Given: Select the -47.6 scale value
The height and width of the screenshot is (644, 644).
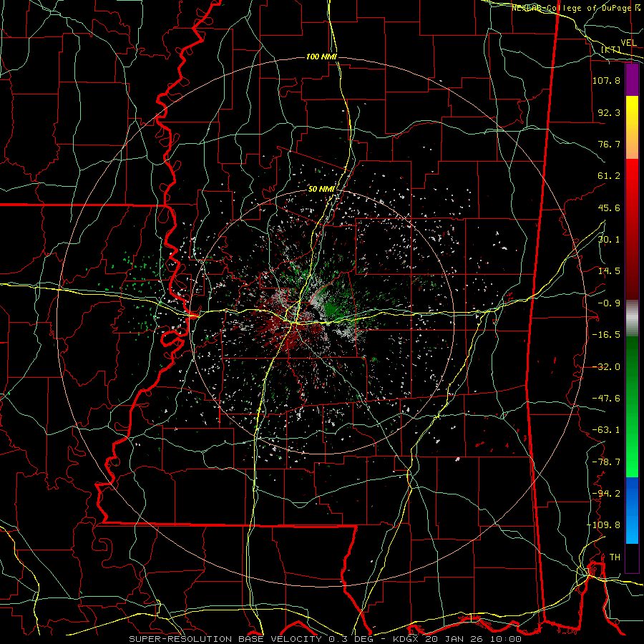Looking at the screenshot, I should pos(606,399).
